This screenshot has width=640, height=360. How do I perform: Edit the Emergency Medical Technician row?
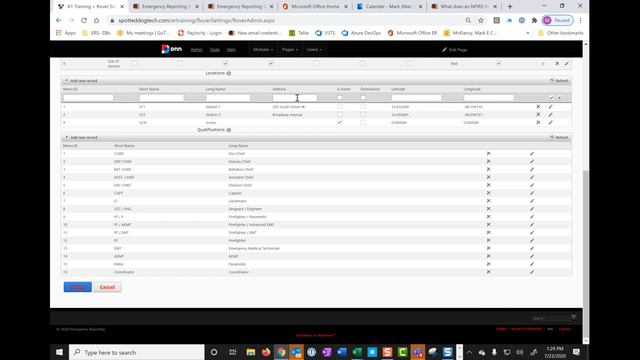(x=532, y=248)
